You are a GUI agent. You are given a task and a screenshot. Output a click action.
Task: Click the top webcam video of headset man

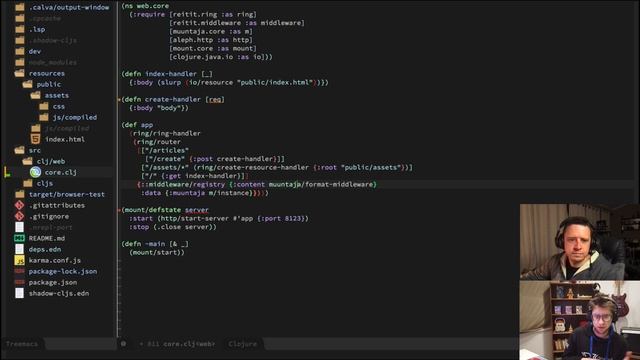580,242
